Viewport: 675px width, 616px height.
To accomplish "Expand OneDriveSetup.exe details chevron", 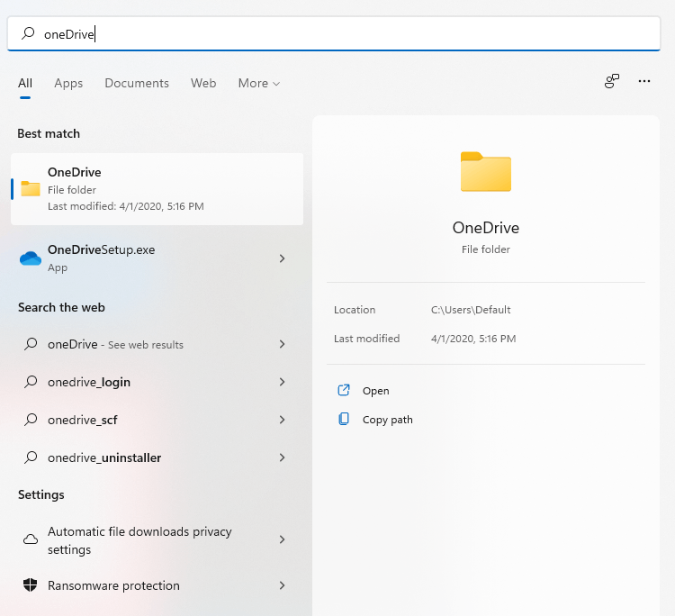I will [x=282, y=258].
